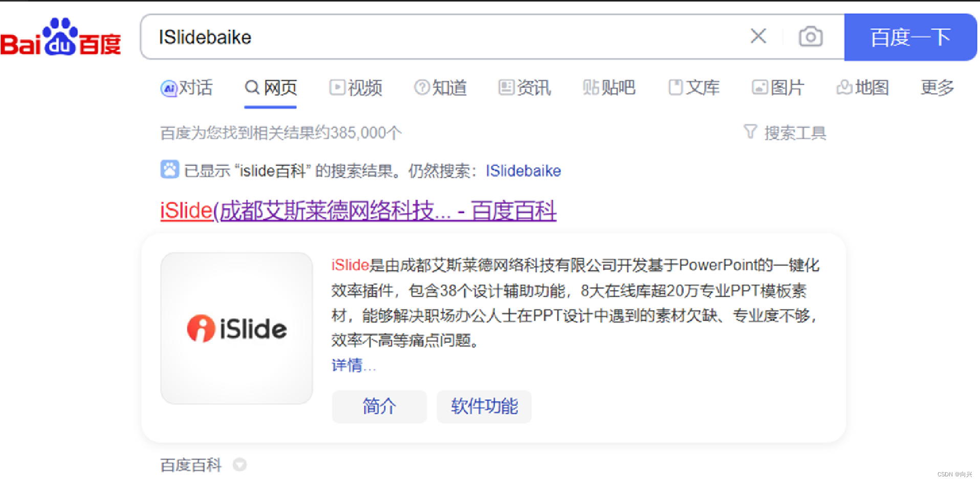Open the 地图 maps tab

(863, 87)
